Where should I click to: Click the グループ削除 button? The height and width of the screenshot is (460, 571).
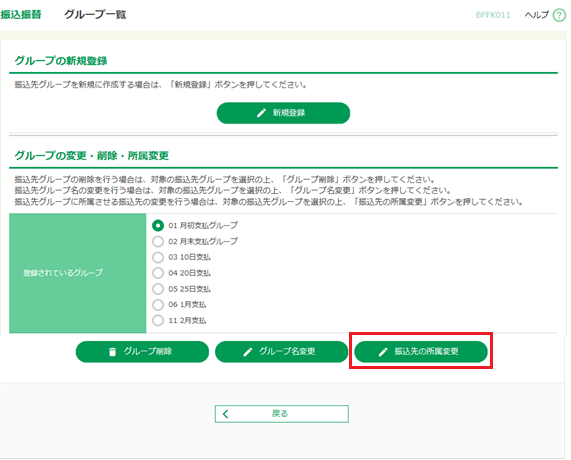pyautogui.click(x=142, y=352)
